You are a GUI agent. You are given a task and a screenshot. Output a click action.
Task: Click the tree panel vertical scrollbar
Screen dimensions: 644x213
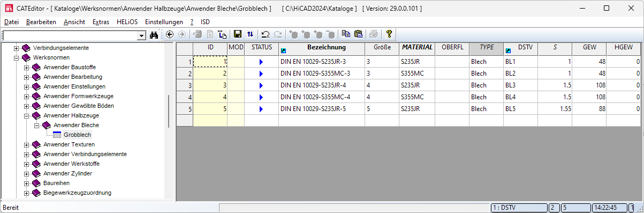169,112
